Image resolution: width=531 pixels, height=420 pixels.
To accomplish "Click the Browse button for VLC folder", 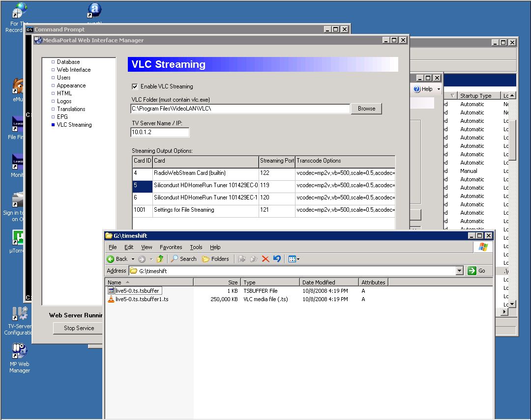I will (366, 109).
